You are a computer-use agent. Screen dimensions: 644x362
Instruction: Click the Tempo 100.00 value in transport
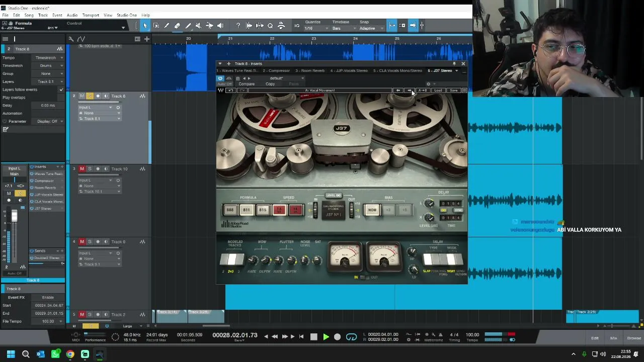tap(472, 335)
